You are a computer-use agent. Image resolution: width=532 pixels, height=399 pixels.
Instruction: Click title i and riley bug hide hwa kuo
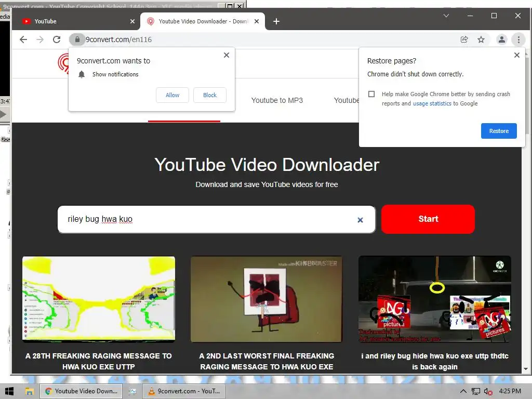[435, 362]
